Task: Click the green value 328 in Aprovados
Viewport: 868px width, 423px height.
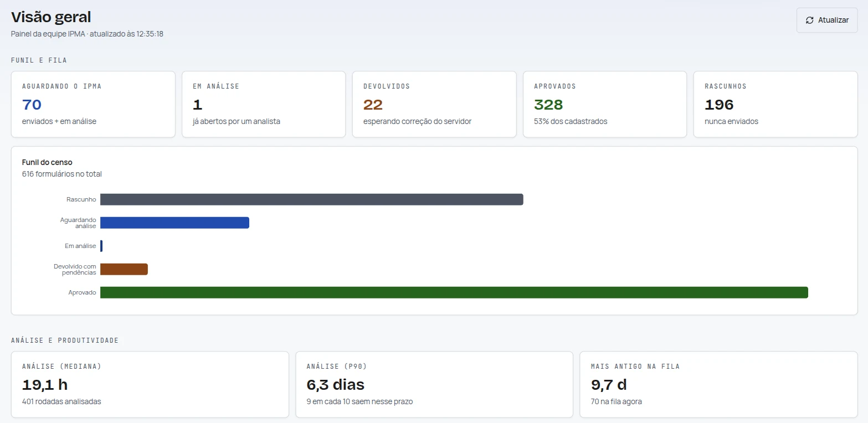Action: tap(548, 105)
